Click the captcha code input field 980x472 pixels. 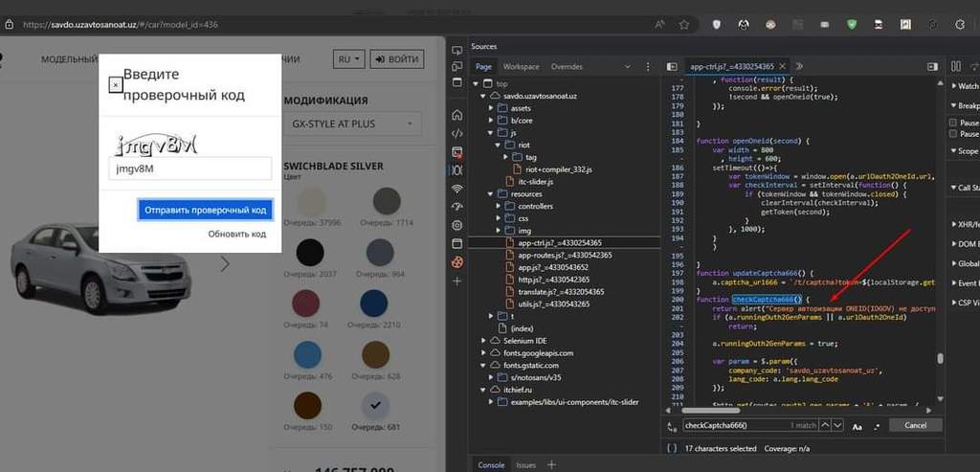pyautogui.click(x=189, y=169)
